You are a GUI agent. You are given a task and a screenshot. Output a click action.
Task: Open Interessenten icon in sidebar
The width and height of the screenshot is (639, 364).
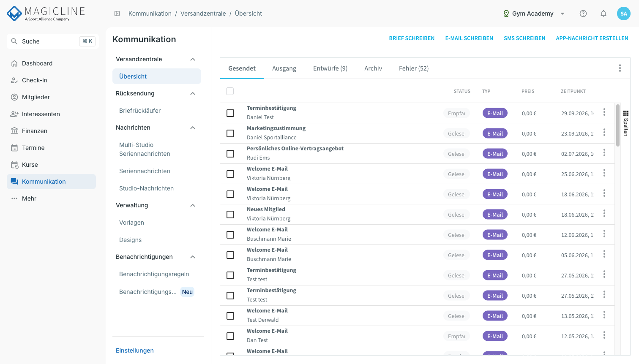point(14,114)
